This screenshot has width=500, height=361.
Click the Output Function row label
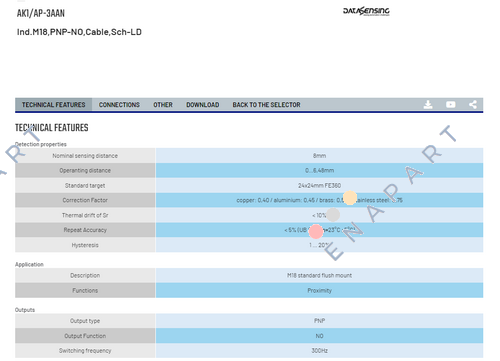coord(85,336)
